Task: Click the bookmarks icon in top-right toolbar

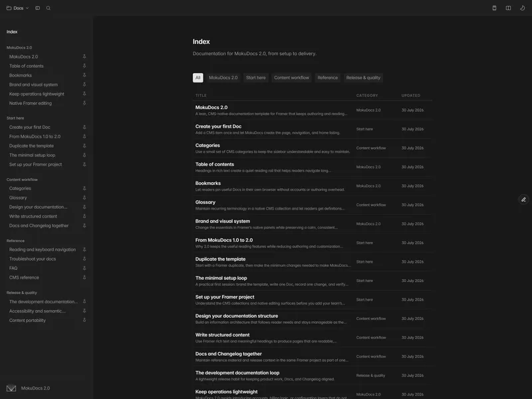Action: [494, 8]
